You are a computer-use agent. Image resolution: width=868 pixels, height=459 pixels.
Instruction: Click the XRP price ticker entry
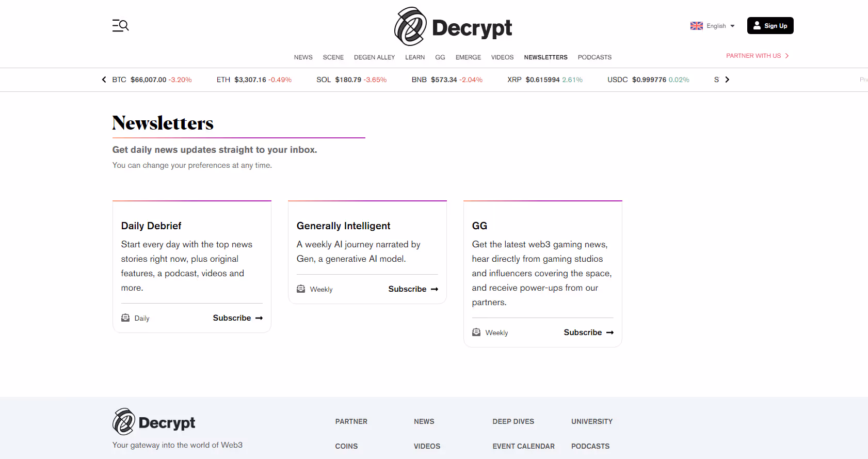(x=545, y=80)
